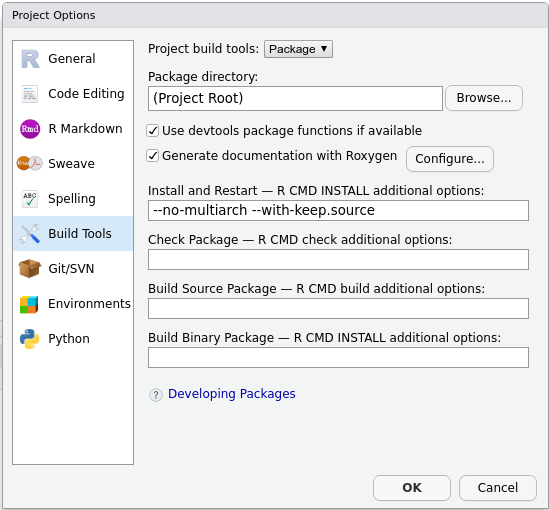Click the Build Tools wrench icon
Screen dimensions: 549x510
(29, 233)
